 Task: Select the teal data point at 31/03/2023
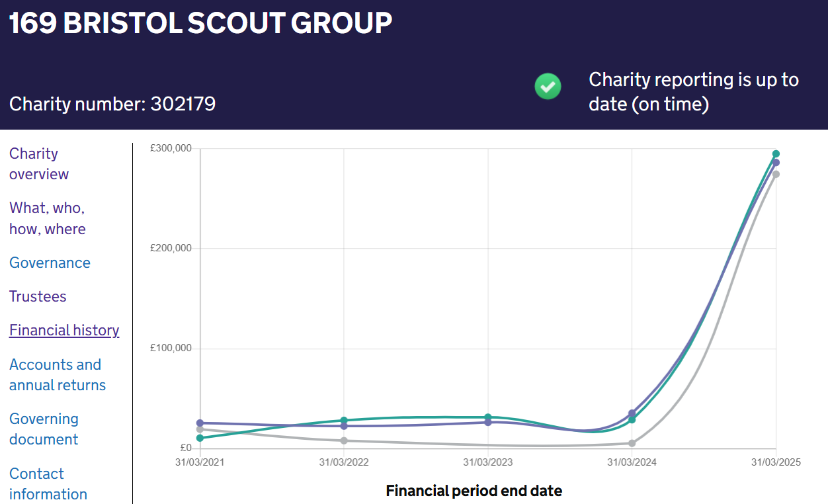click(487, 417)
